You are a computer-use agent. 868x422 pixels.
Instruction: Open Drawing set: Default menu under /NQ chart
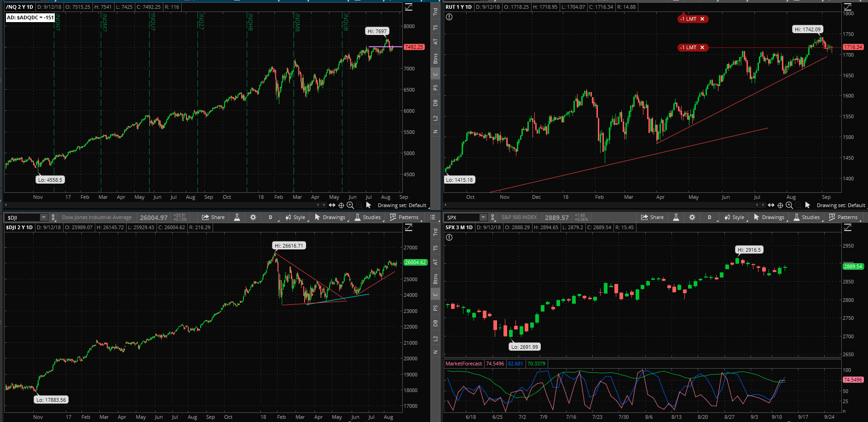coord(402,205)
